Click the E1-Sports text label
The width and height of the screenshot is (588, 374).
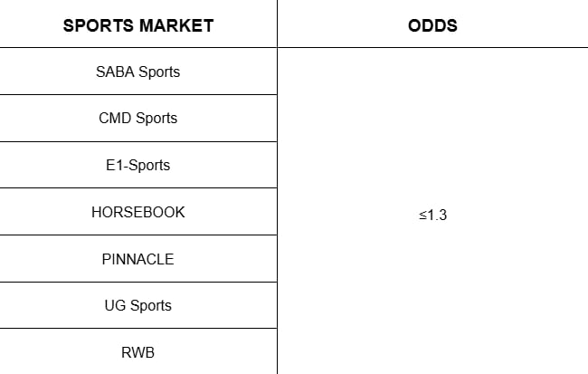point(138,166)
